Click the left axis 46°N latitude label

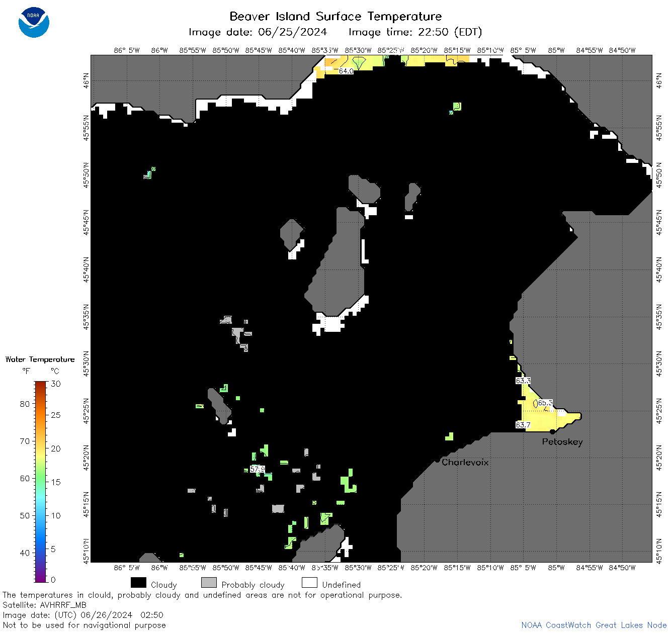click(x=87, y=80)
